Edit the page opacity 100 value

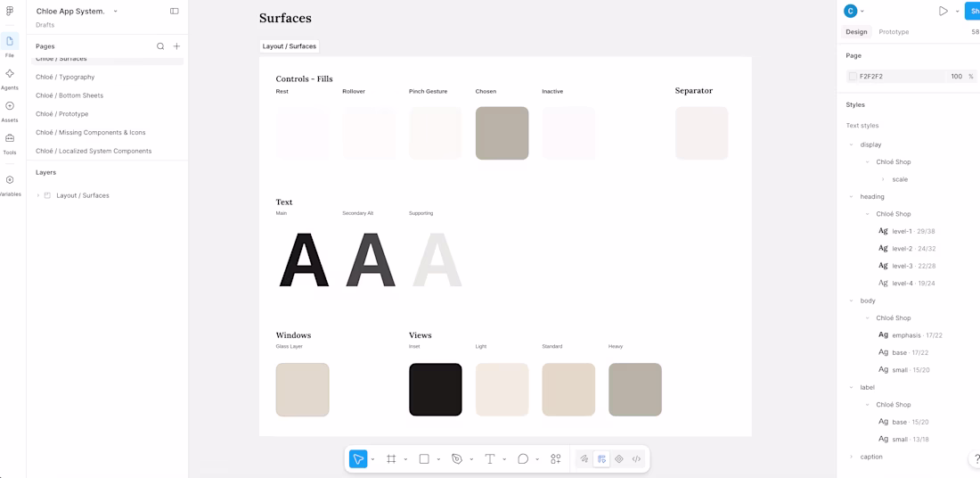[956, 77]
